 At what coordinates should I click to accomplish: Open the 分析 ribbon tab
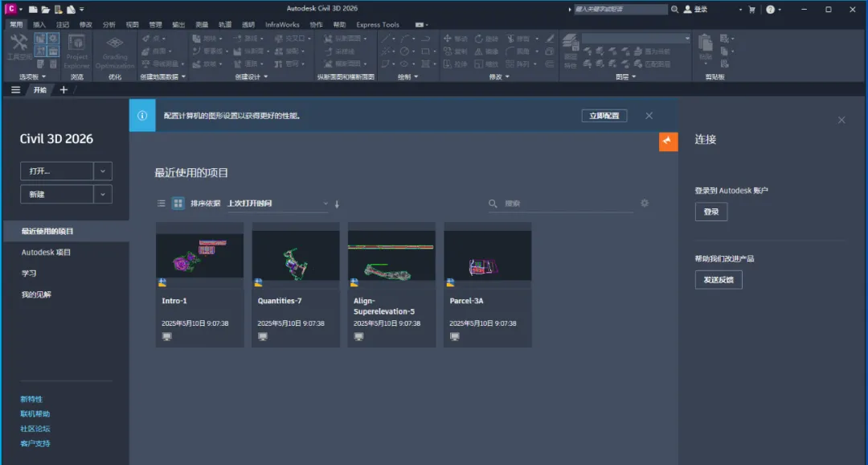coord(109,25)
